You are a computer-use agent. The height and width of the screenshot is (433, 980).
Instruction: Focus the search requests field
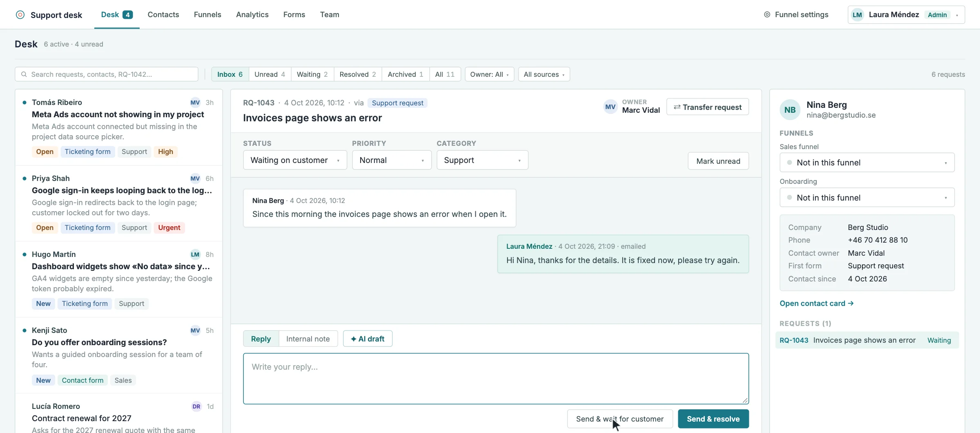coord(107,74)
